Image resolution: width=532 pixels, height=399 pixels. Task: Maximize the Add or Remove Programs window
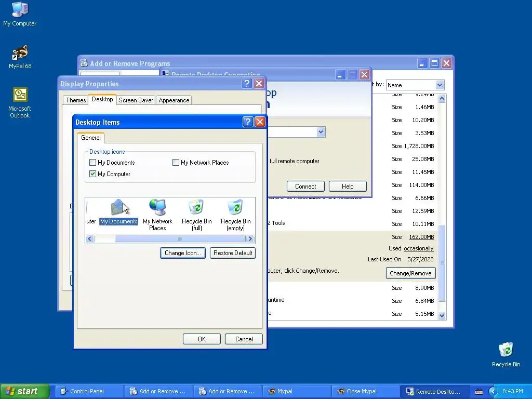point(434,63)
